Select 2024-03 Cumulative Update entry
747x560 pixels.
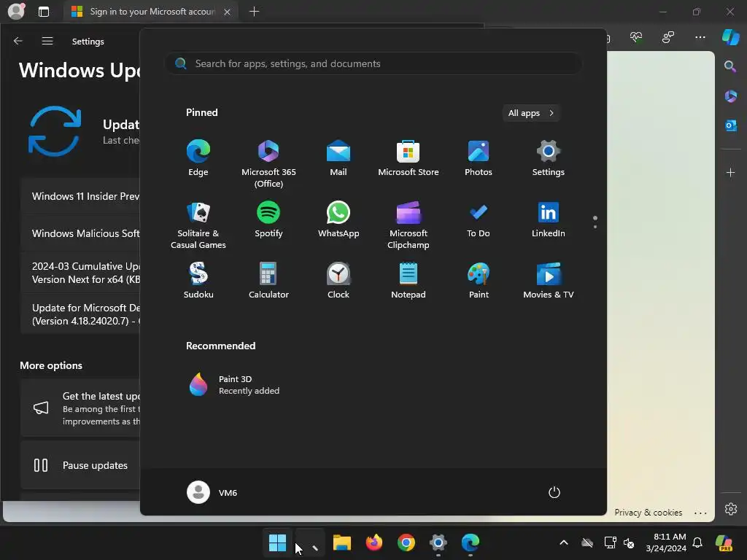(x=80, y=273)
